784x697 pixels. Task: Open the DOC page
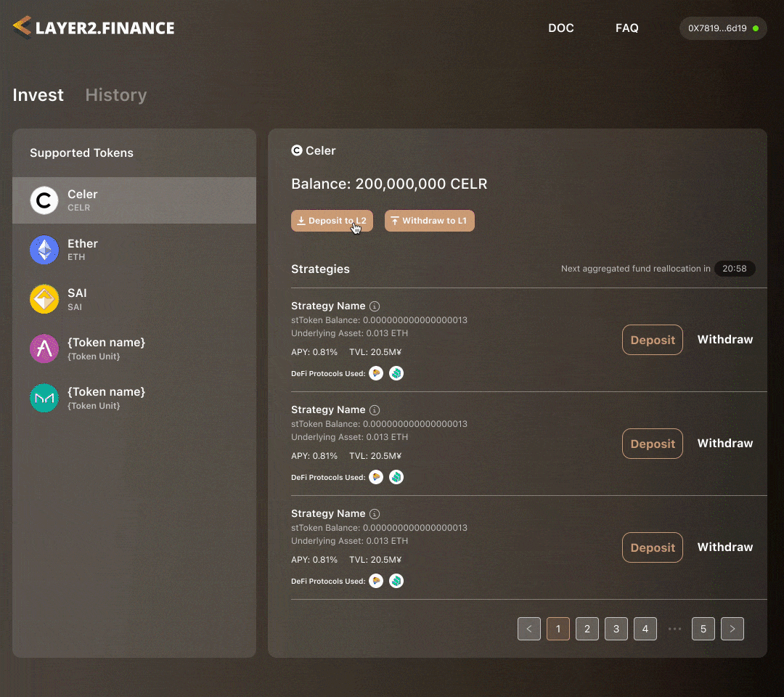point(561,28)
